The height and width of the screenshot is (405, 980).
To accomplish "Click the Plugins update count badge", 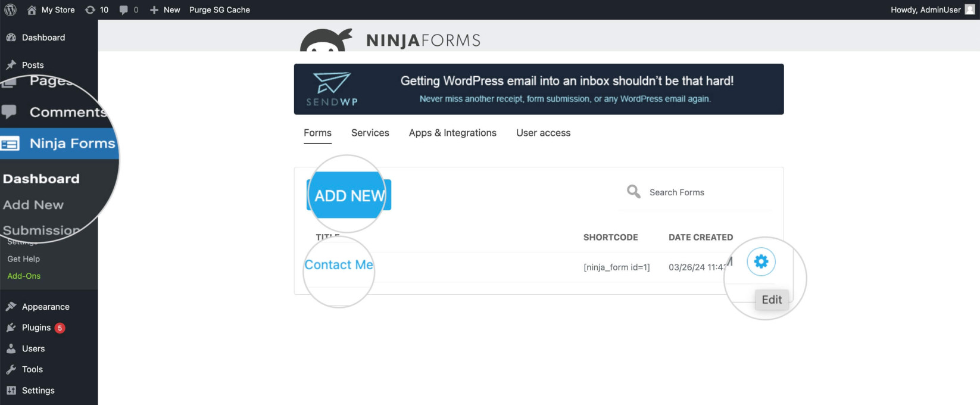I will 60,328.
